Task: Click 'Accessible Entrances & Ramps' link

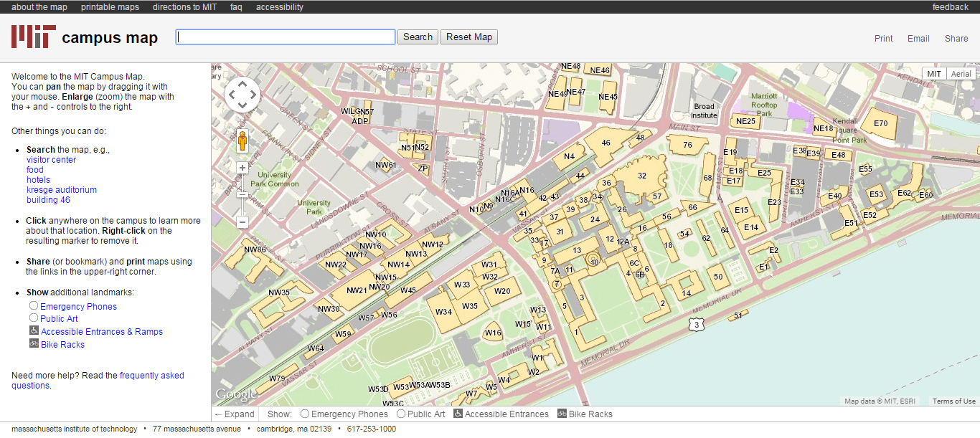Action: (x=102, y=332)
